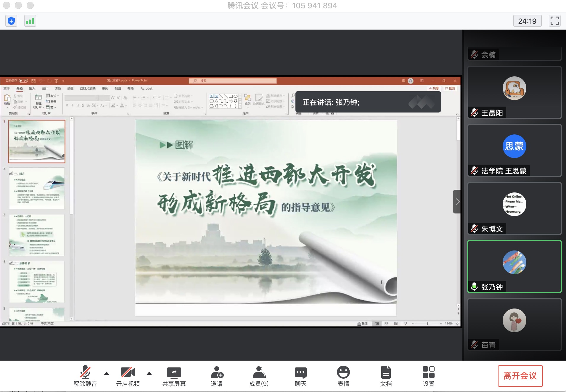
Task: Open the Documents (文档) panel
Action: point(386,376)
